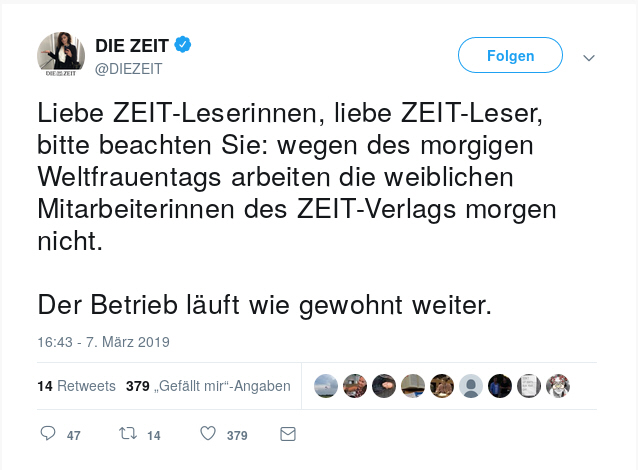
Task: Expand the tweet options chevron menu
Action: click(588, 56)
